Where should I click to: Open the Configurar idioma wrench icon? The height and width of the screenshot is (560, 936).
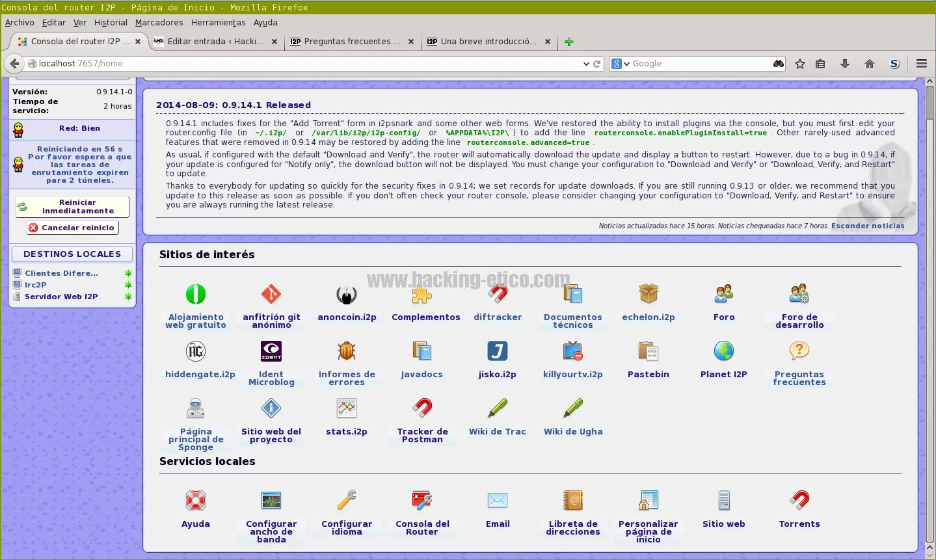pyautogui.click(x=347, y=501)
